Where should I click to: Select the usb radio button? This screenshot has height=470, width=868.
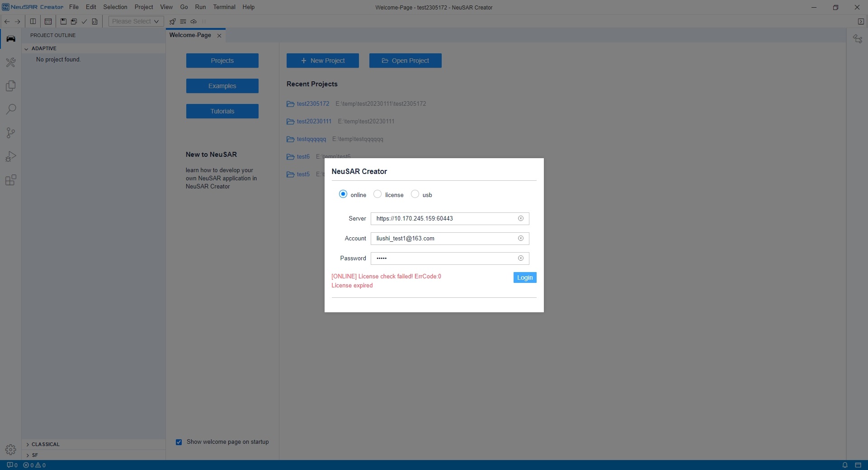[415, 194]
